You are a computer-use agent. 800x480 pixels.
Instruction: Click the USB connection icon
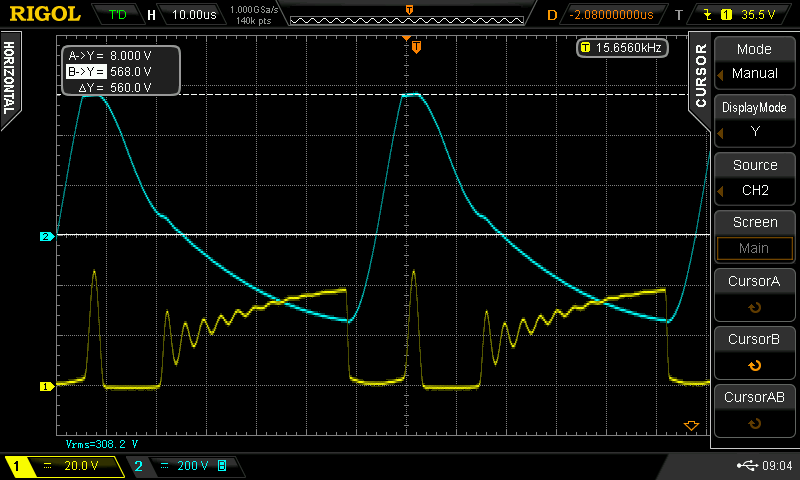(x=747, y=465)
